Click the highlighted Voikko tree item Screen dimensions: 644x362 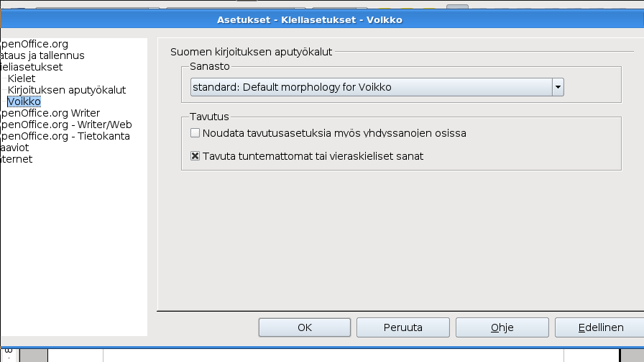[24, 101]
